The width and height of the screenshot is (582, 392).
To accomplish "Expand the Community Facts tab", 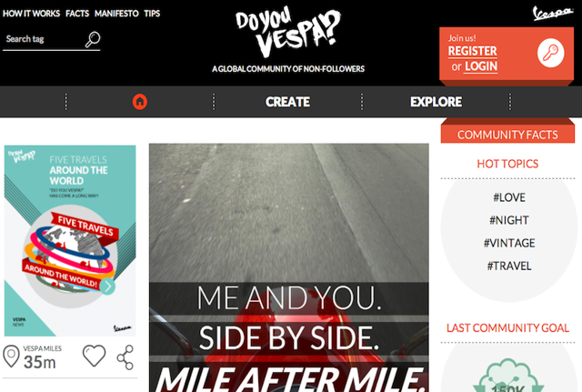I will [x=507, y=135].
